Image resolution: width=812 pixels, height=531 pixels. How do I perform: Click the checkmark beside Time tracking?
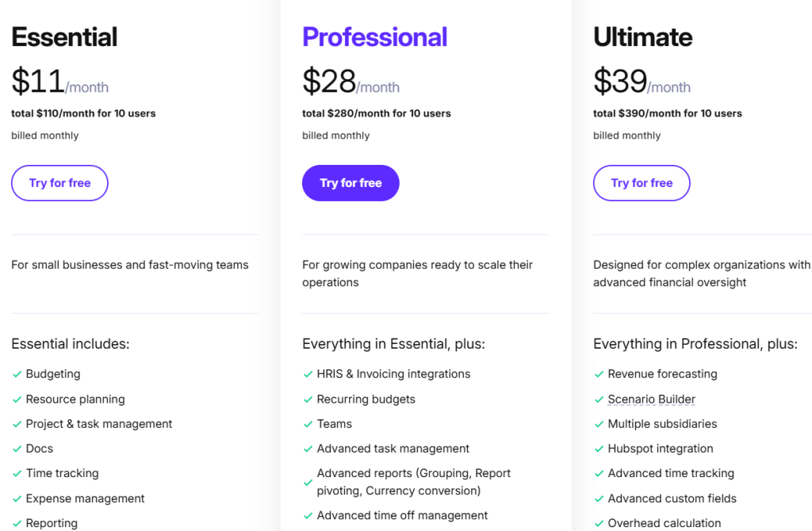[x=17, y=473]
